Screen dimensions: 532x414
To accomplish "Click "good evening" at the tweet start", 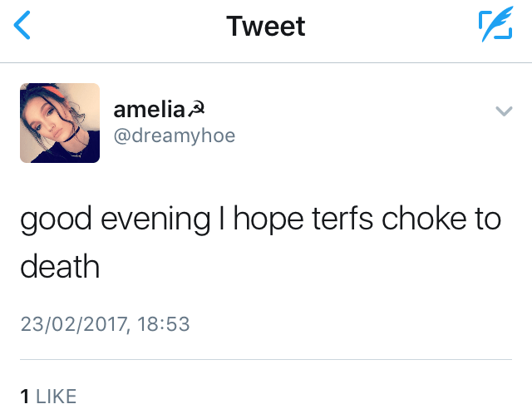I will (x=115, y=219).
